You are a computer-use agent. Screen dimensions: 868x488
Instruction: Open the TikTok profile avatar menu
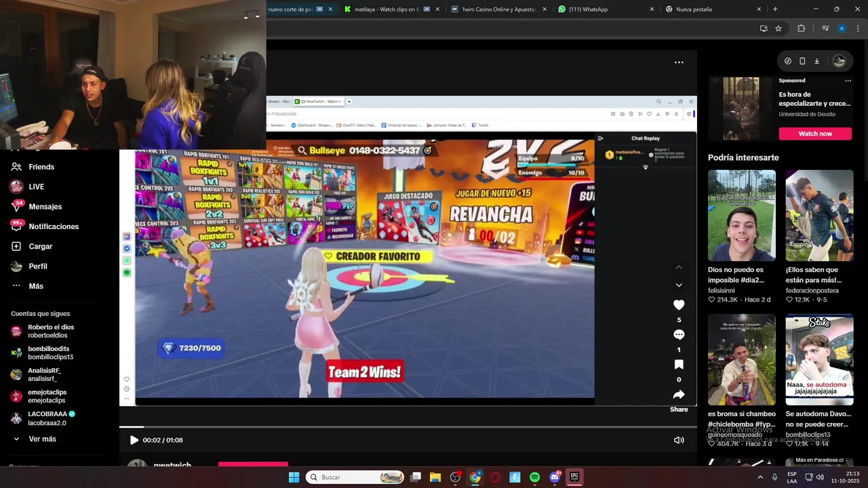(839, 61)
